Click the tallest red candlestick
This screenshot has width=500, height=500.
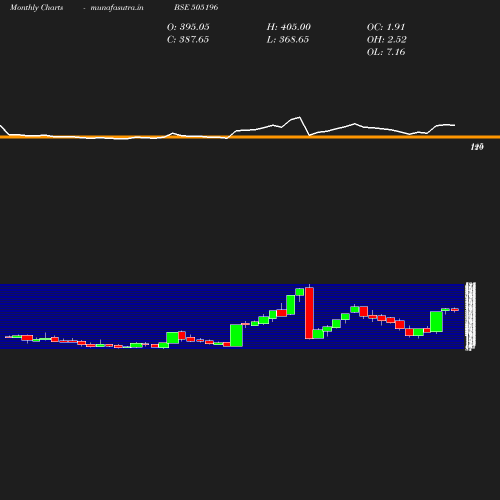pos(309,313)
